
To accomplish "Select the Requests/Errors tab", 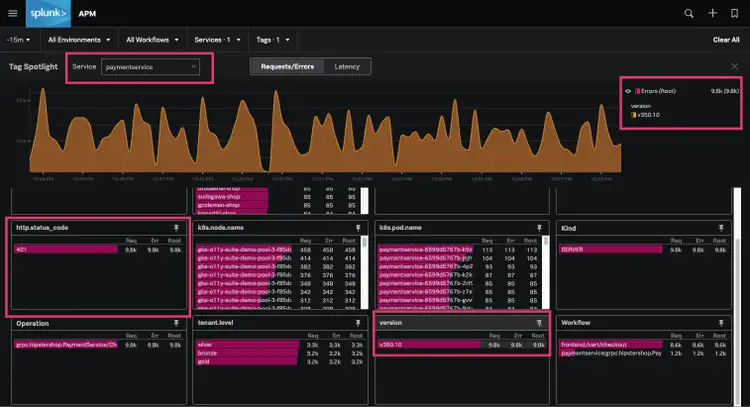I will pyautogui.click(x=286, y=66).
